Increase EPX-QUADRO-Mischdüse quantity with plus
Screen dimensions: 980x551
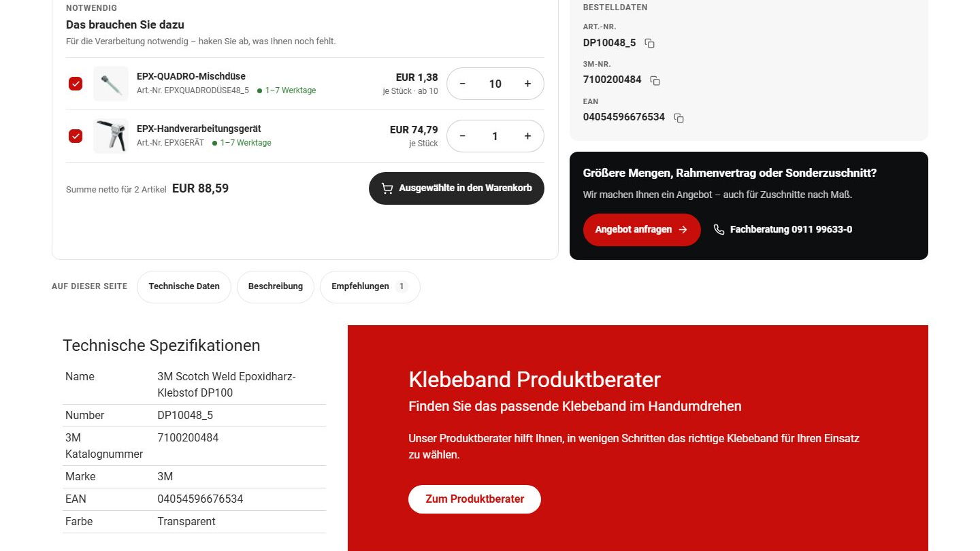point(527,84)
